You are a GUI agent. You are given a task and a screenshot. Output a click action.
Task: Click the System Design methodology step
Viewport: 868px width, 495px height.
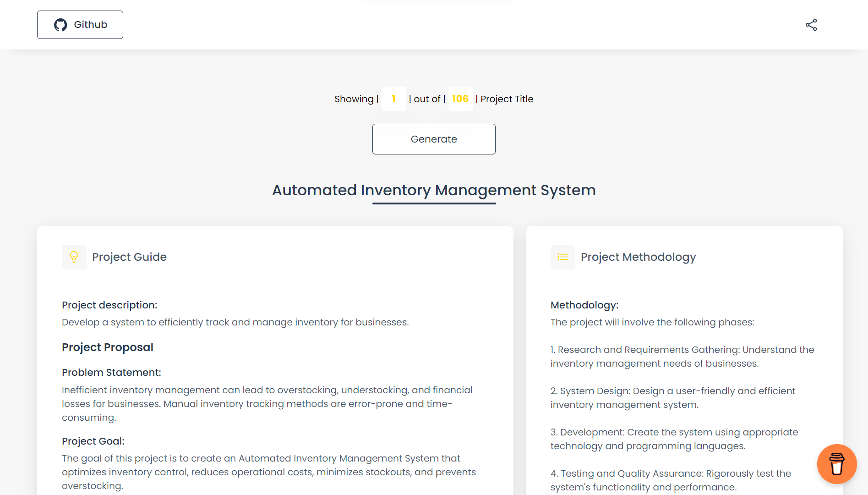pos(672,398)
